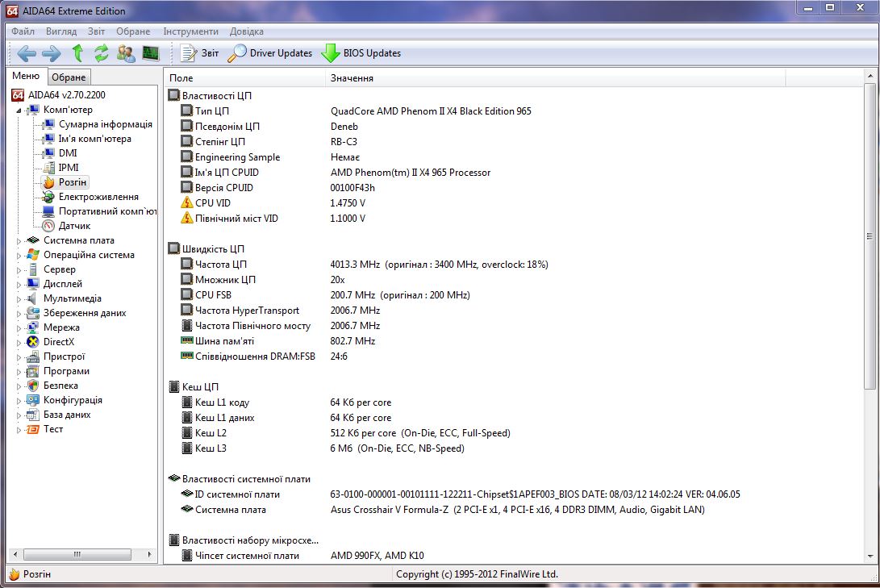Refresh with the green circular arrows icon
The image size is (880, 588).
(x=102, y=52)
